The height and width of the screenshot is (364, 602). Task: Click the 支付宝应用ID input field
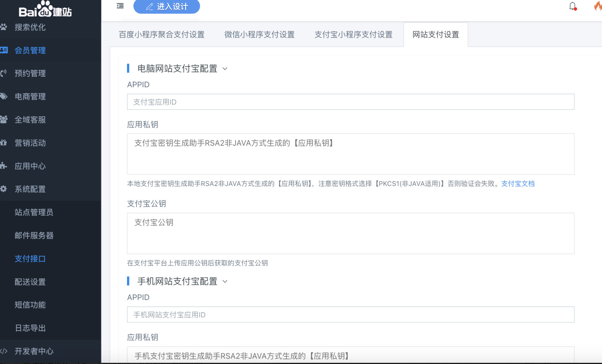351,102
